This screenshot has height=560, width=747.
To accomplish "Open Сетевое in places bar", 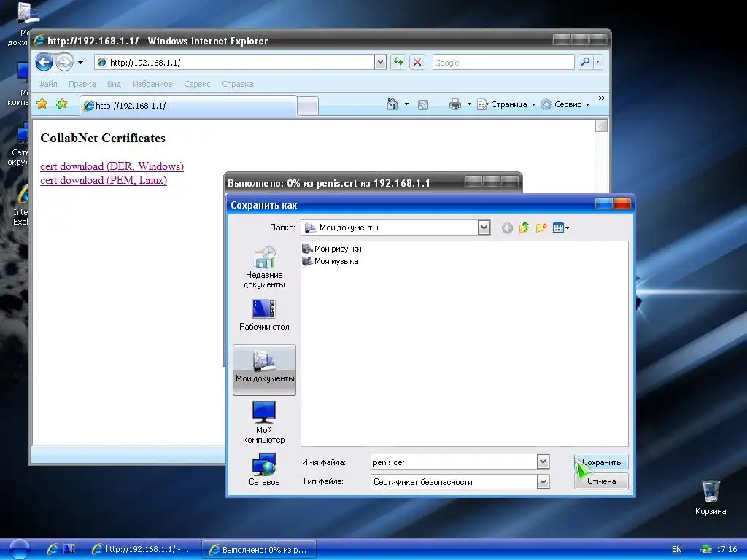I will 264,470.
